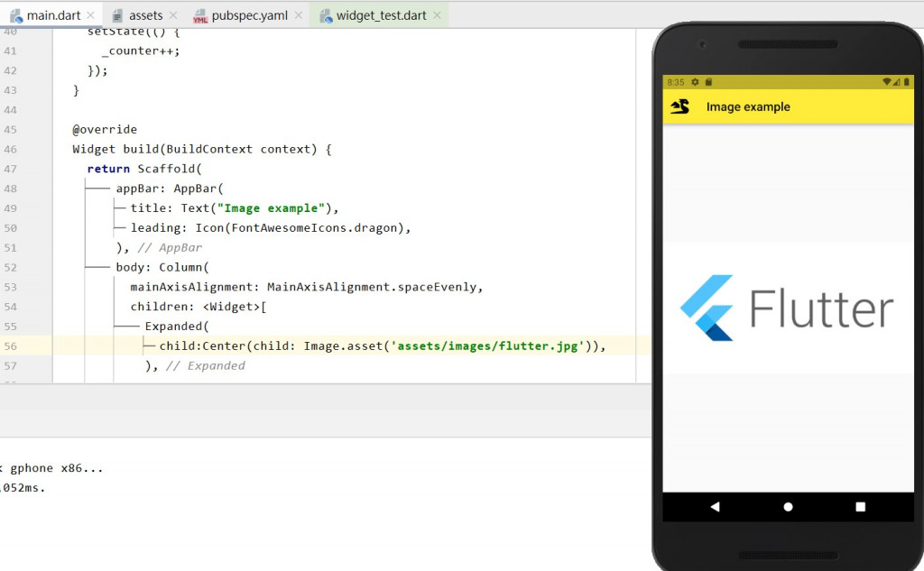This screenshot has height=571, width=924.
Task: Tap the 8:35 clock in emulator status bar
Action: (x=676, y=82)
